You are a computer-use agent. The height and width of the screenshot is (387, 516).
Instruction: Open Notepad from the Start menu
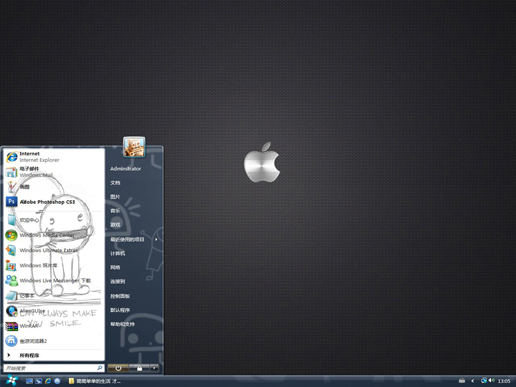point(54,296)
